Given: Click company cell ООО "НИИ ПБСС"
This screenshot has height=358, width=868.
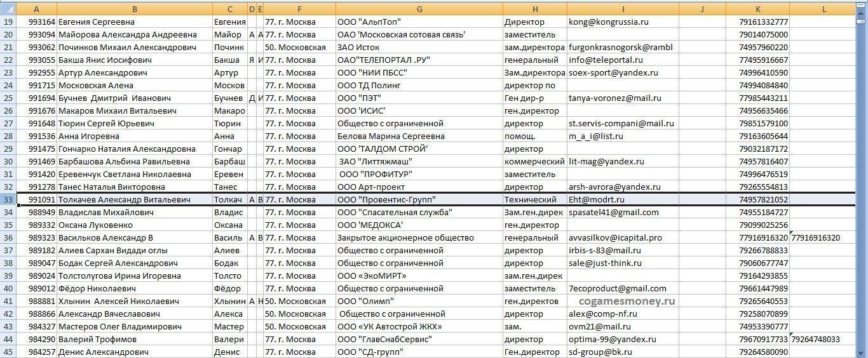Looking at the screenshot, I should pyautogui.click(x=419, y=72).
